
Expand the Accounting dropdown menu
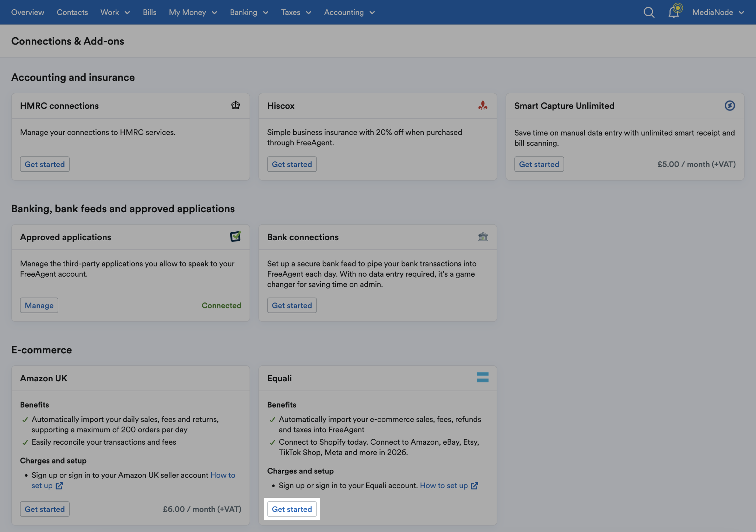(x=349, y=12)
